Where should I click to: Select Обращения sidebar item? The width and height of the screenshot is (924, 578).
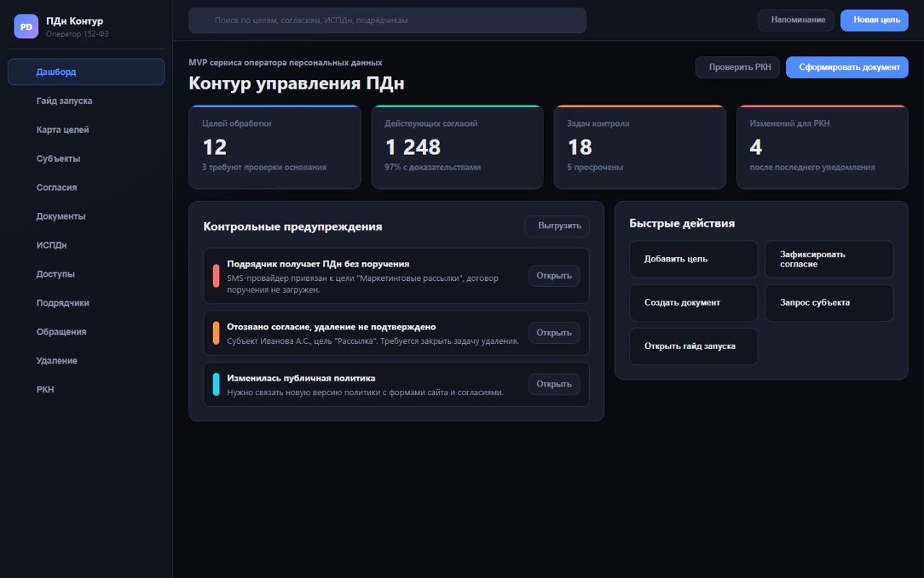click(x=86, y=332)
